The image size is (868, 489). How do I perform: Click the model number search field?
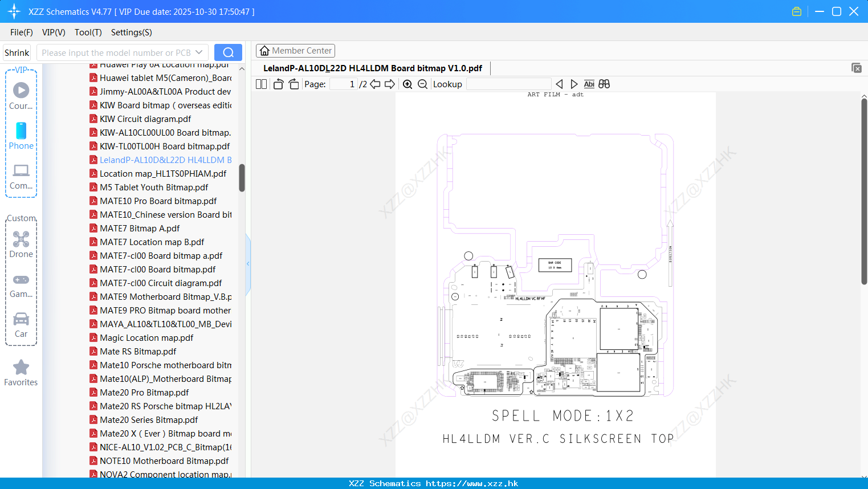tap(116, 52)
